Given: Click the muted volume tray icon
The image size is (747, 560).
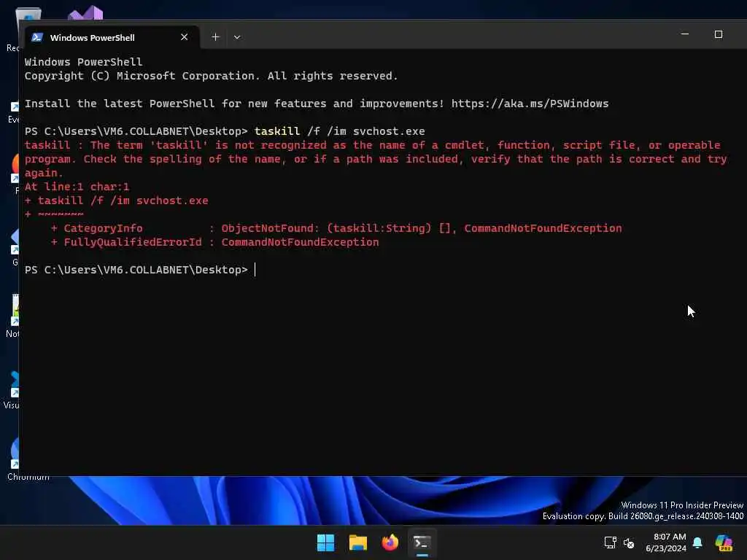Looking at the screenshot, I should point(629,542).
